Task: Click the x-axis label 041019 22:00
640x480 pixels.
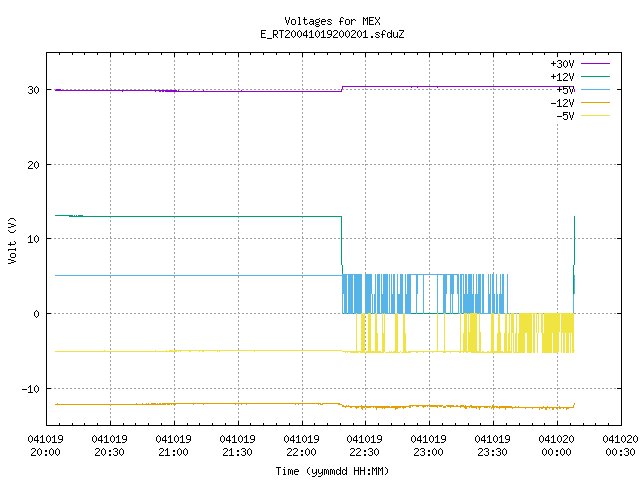Action: point(301,446)
